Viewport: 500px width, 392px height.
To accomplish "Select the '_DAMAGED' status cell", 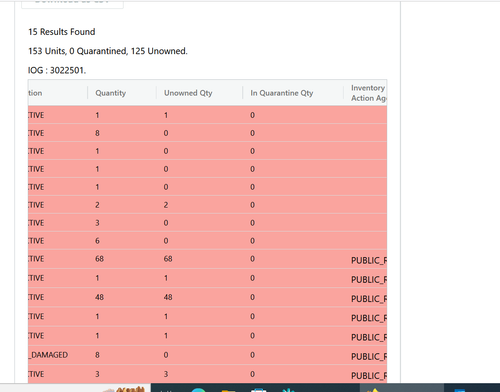I will pyautogui.click(x=48, y=355).
